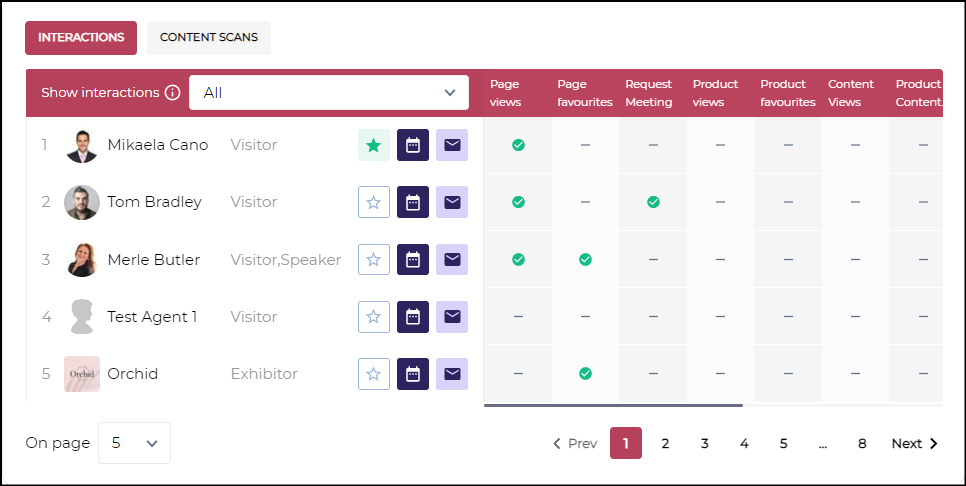Screen dimensions: 966x486
Task: Open the Show interactions All dropdown
Action: tap(329, 93)
